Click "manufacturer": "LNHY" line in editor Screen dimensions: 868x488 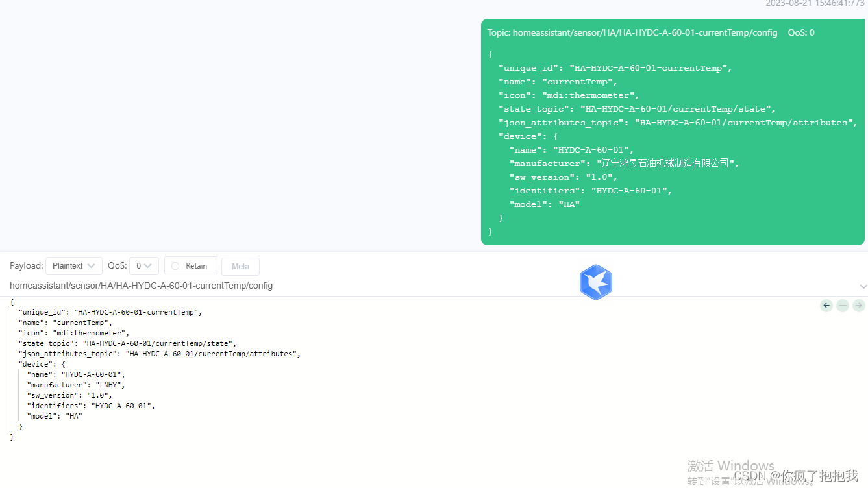click(x=76, y=385)
